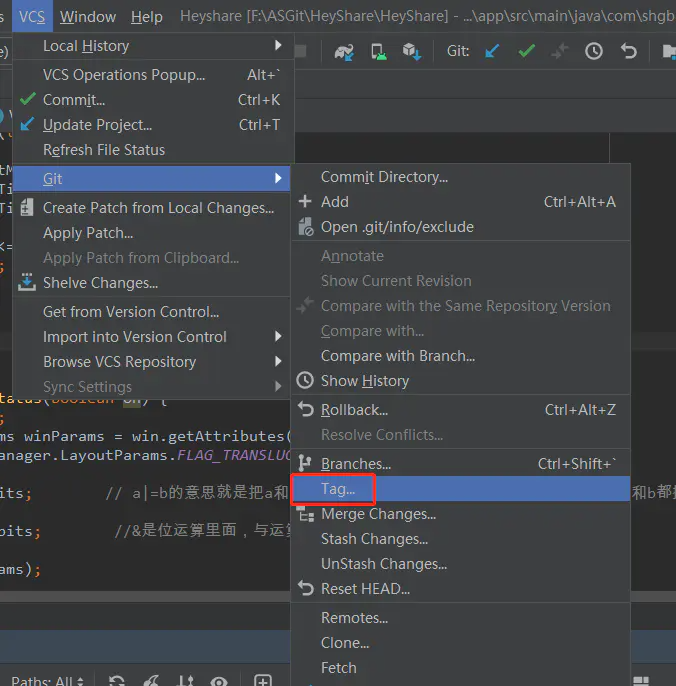Click Add in Git submenu
Viewport: 676px width, 686px height.
(x=461, y=202)
